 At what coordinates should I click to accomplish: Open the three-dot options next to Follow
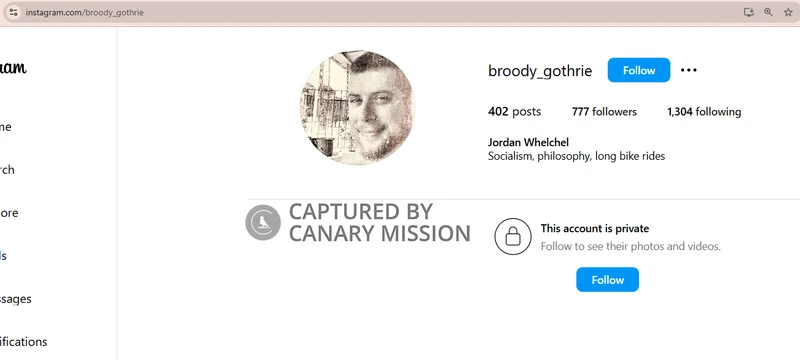click(x=688, y=70)
